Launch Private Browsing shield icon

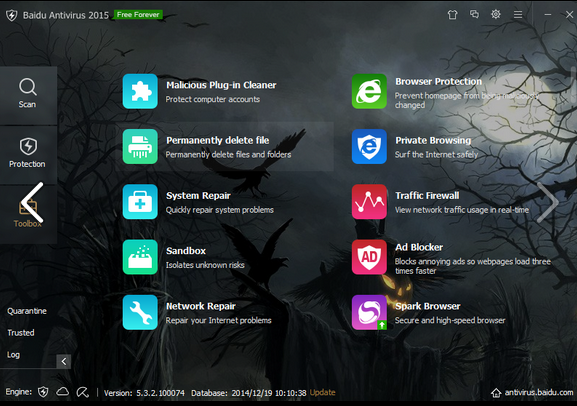click(x=369, y=146)
